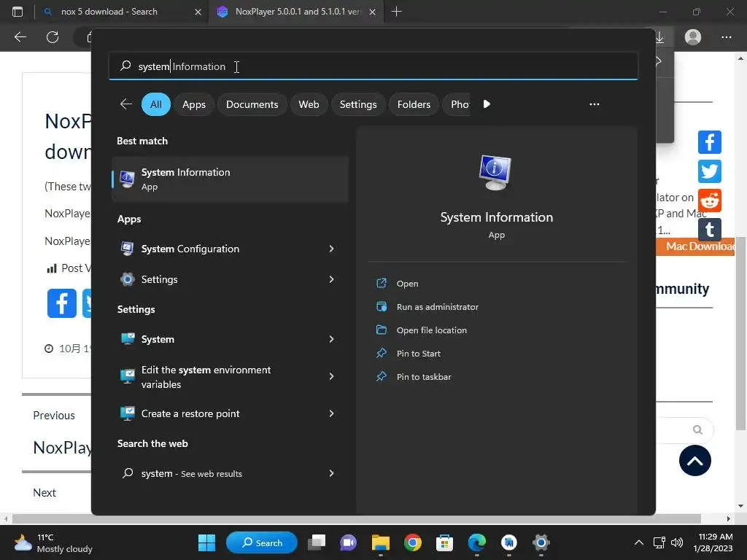This screenshot has height=560, width=747.
Task: Click the volume icon in system tray
Action: pyautogui.click(x=676, y=542)
